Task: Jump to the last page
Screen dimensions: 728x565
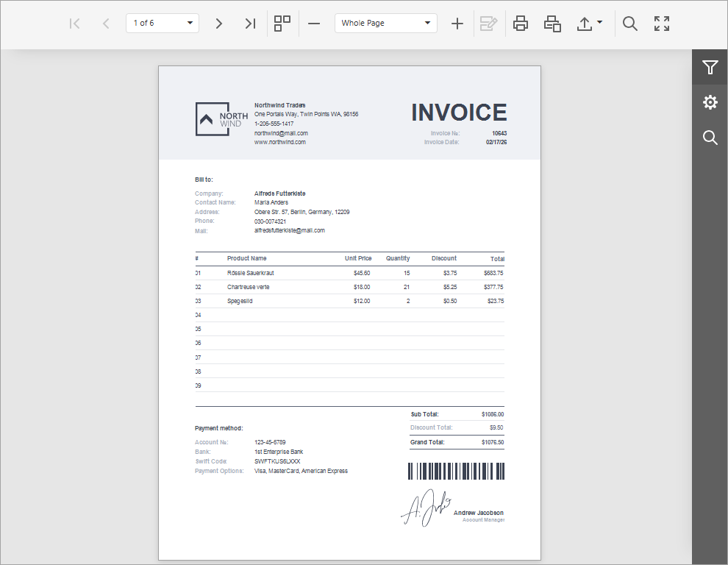Action: tap(250, 24)
